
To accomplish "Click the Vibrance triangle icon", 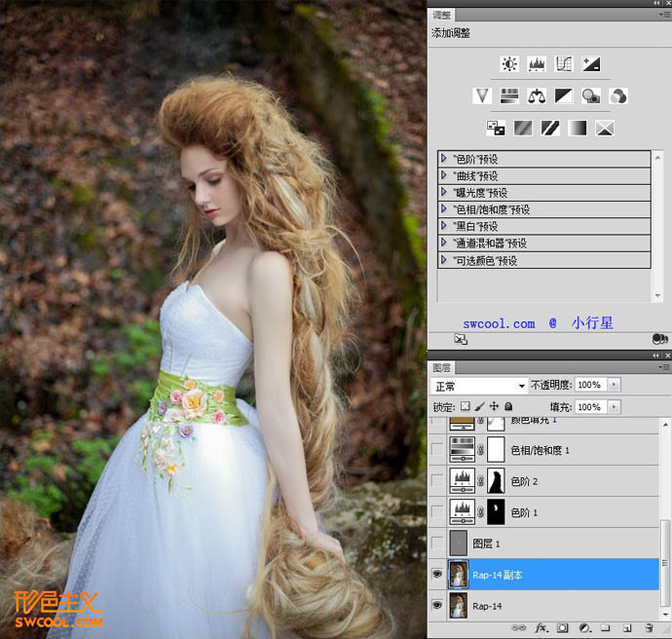I will click(481, 95).
